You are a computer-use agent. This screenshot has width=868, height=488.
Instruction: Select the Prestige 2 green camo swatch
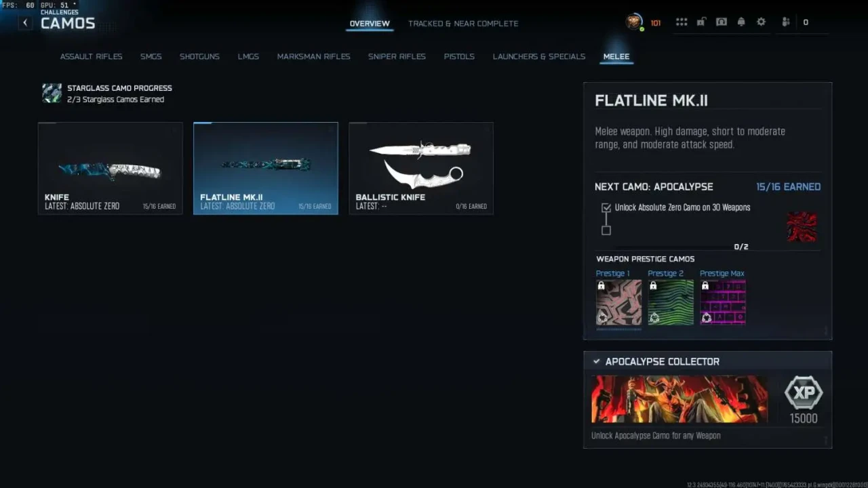pos(671,302)
